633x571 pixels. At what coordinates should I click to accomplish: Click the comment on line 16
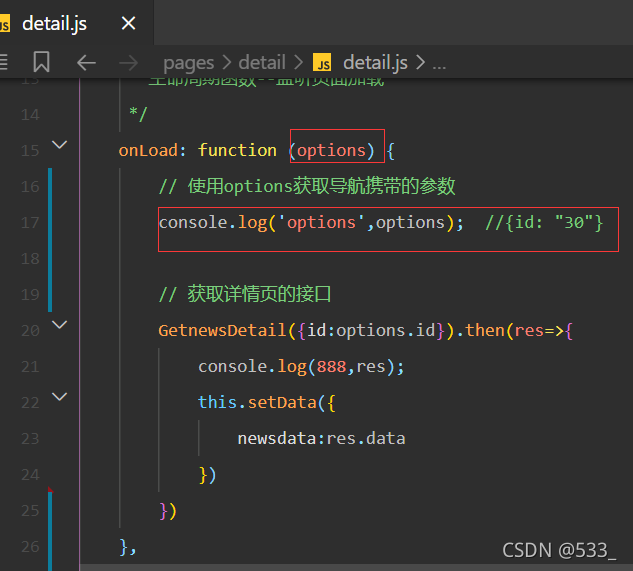click(x=307, y=186)
